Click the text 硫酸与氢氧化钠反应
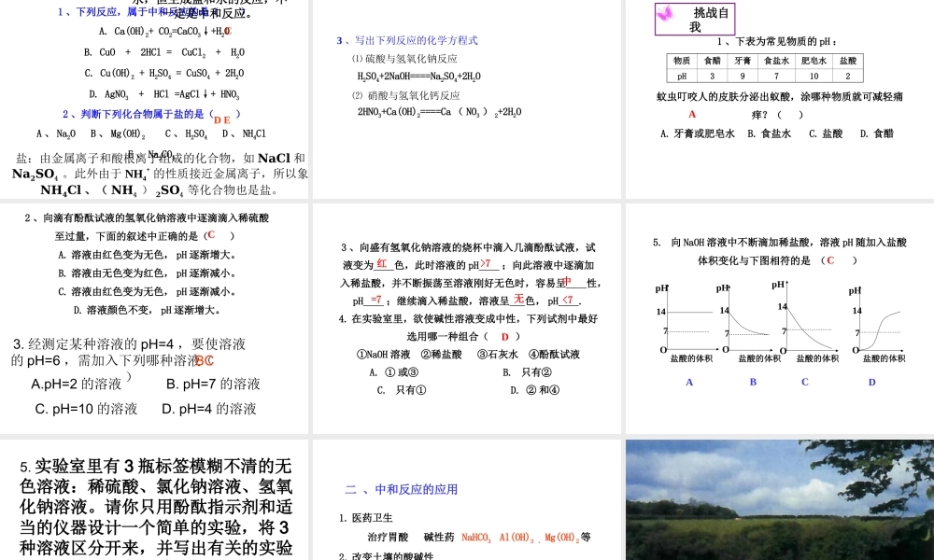 coord(411,59)
